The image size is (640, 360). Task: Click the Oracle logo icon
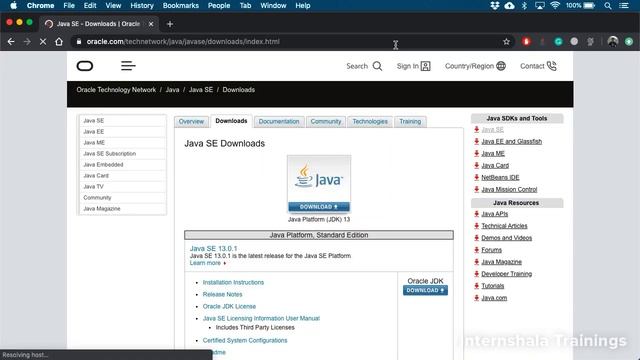pos(85,66)
